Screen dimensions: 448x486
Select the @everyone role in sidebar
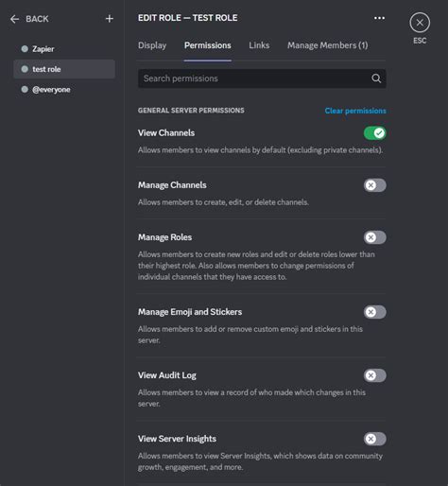64,90
